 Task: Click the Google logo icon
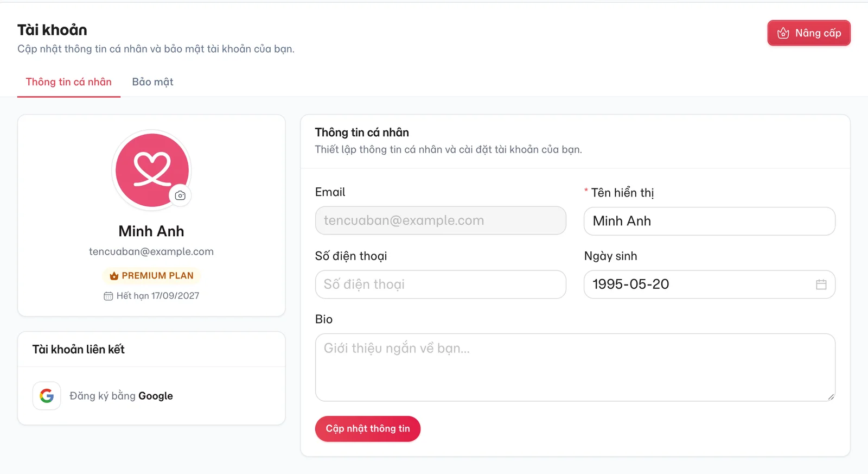47,396
